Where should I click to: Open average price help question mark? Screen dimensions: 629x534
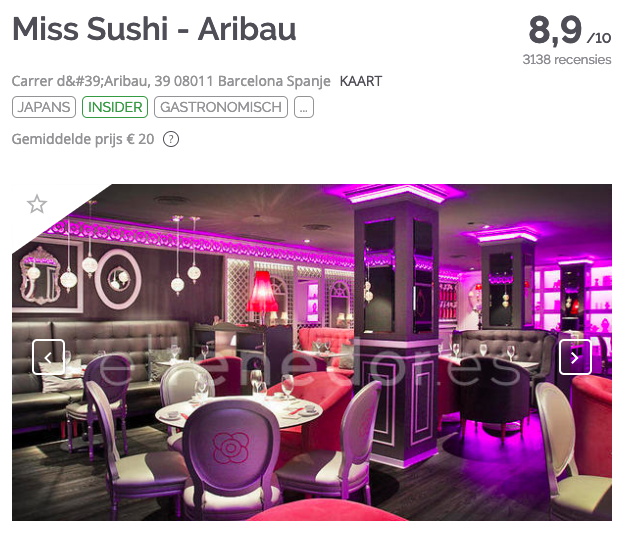[x=171, y=140]
